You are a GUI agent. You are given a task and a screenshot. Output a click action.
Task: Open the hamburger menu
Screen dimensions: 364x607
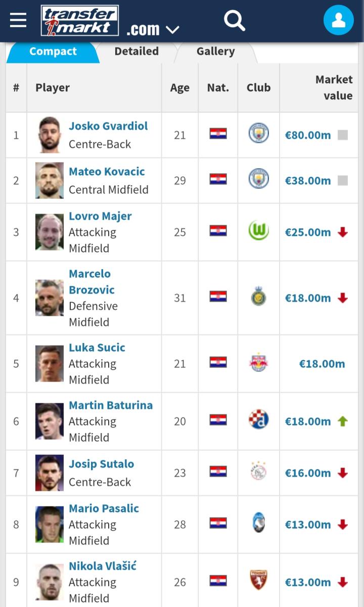click(18, 20)
